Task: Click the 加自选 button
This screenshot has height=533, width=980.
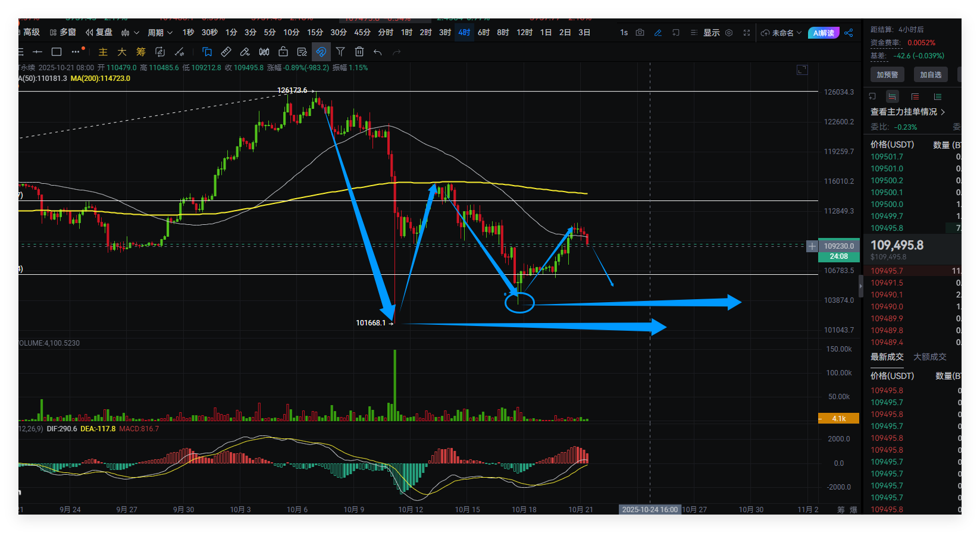Action: [x=931, y=75]
